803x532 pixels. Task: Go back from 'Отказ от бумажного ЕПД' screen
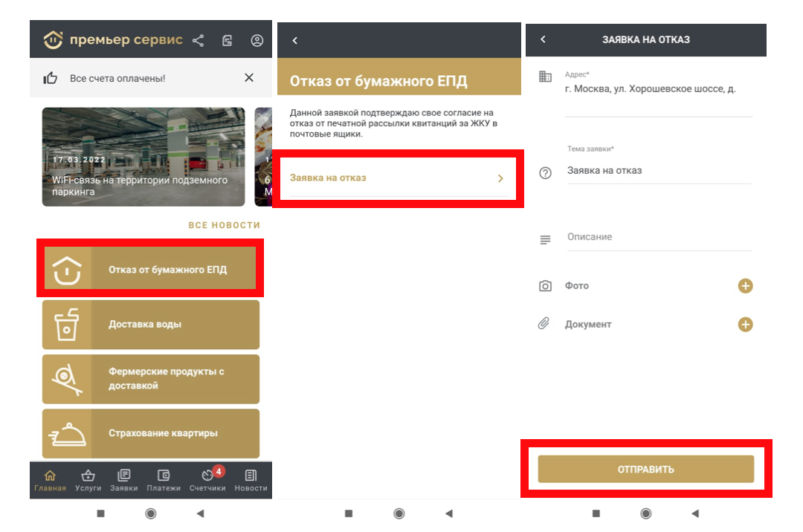pyautogui.click(x=294, y=41)
